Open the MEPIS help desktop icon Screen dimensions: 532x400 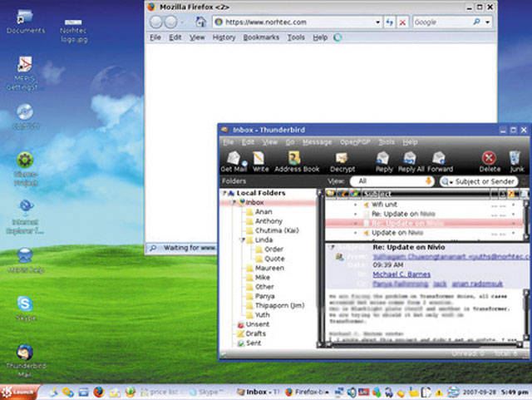point(25,260)
